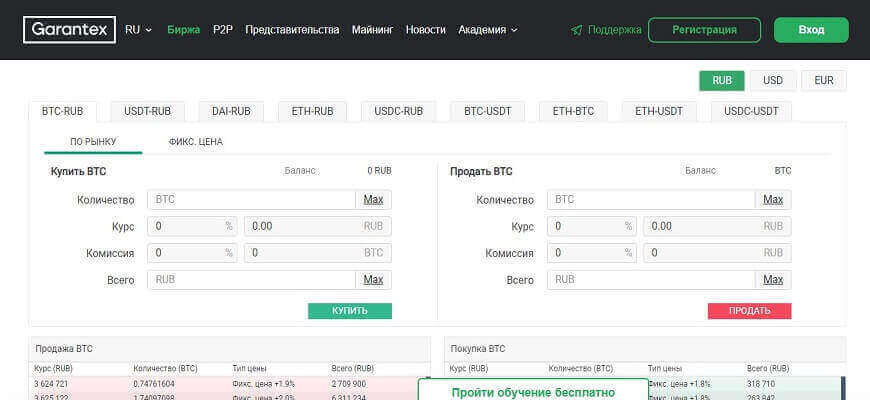Open the P2P menu item
This screenshot has height=400, width=870.
click(222, 30)
